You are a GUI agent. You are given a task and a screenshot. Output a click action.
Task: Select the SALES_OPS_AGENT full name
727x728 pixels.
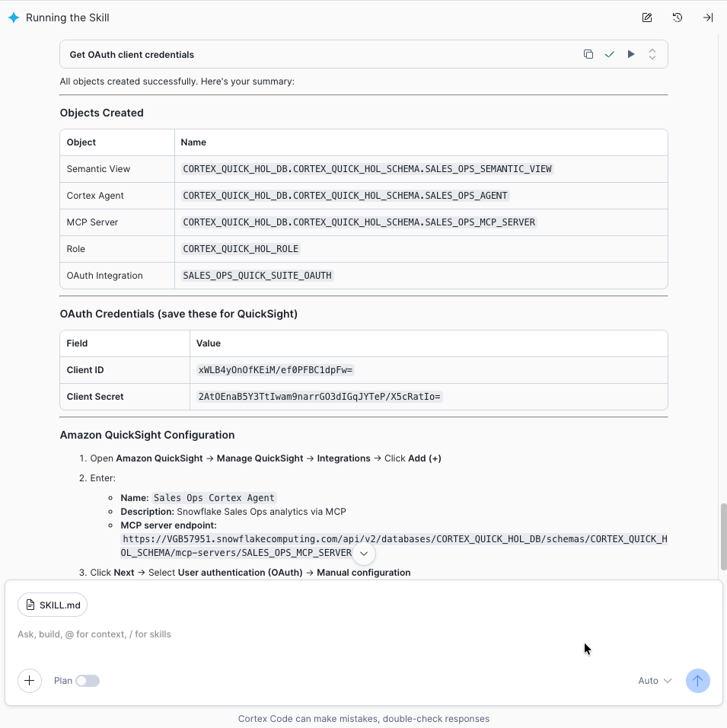pyautogui.click(x=345, y=196)
